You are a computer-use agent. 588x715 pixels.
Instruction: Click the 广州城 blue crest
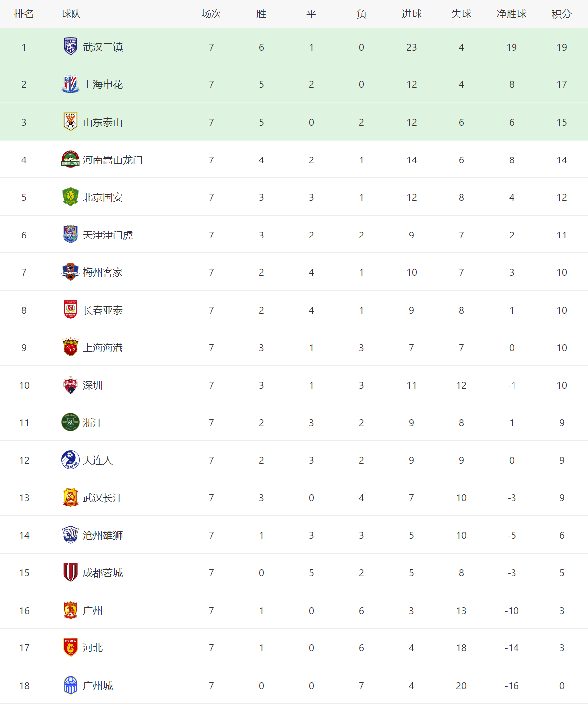coord(71,685)
